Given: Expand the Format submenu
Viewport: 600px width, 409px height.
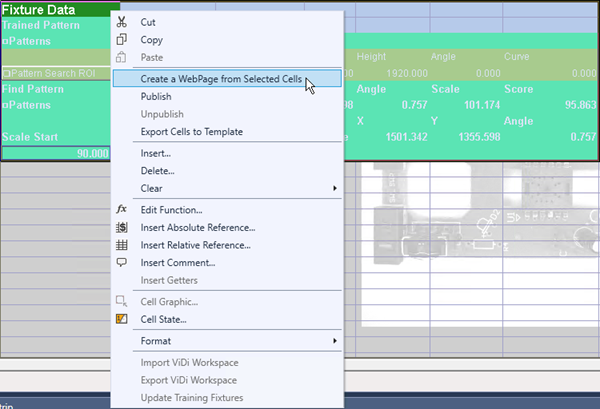Looking at the screenshot, I should pos(334,341).
